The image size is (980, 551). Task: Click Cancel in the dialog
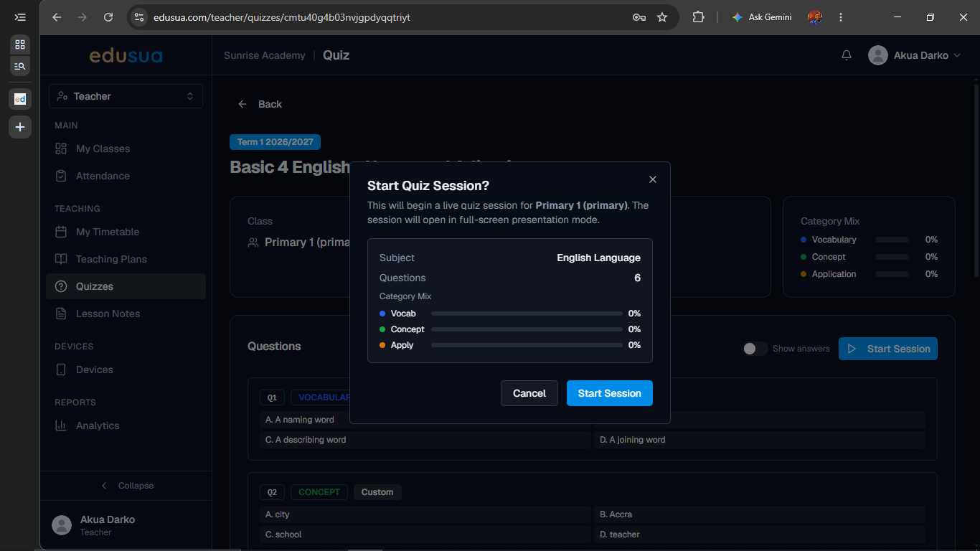pos(529,393)
